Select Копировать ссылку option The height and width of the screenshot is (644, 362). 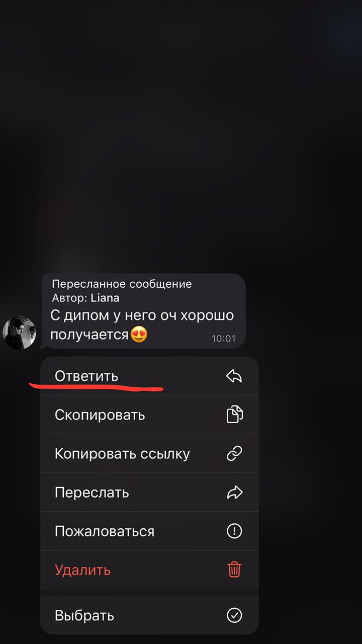coord(149,453)
